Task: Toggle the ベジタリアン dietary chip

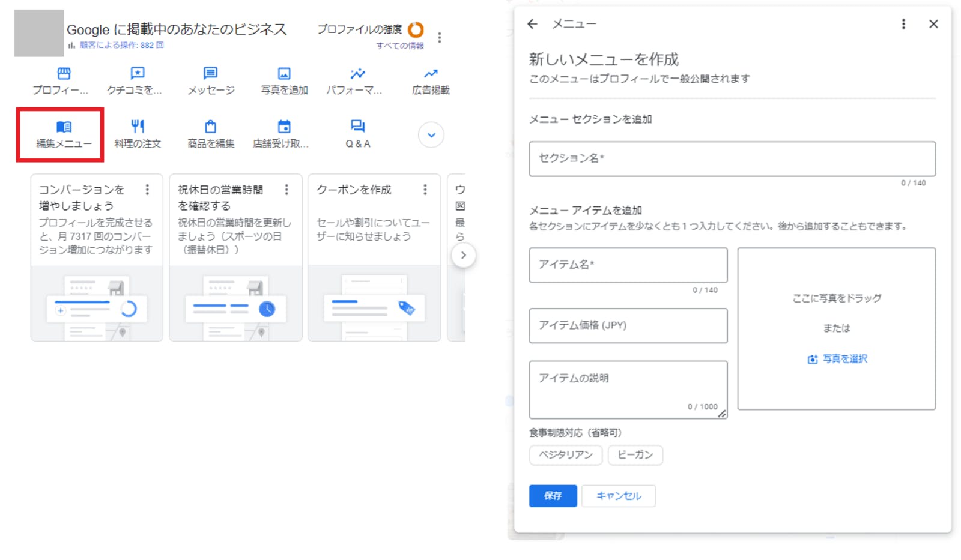Action: click(x=566, y=455)
